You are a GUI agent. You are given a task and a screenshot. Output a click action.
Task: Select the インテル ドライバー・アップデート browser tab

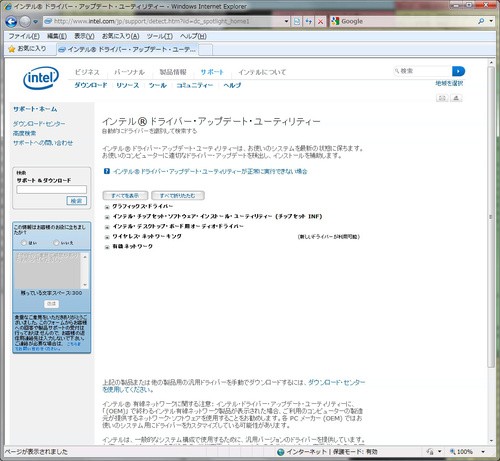pyautogui.click(x=128, y=50)
